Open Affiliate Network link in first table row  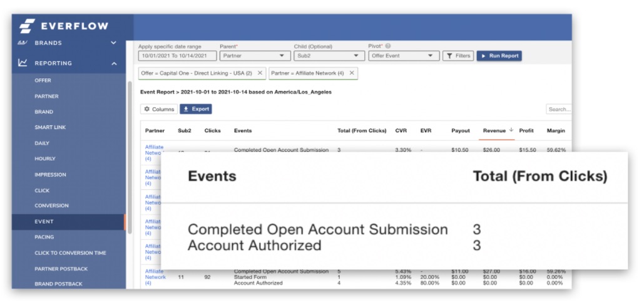[x=154, y=152]
